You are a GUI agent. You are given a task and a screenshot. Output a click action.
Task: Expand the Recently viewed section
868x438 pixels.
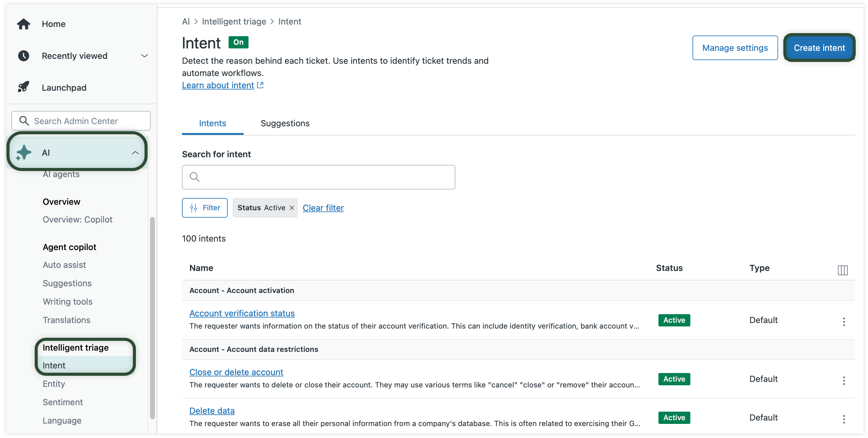(x=144, y=55)
